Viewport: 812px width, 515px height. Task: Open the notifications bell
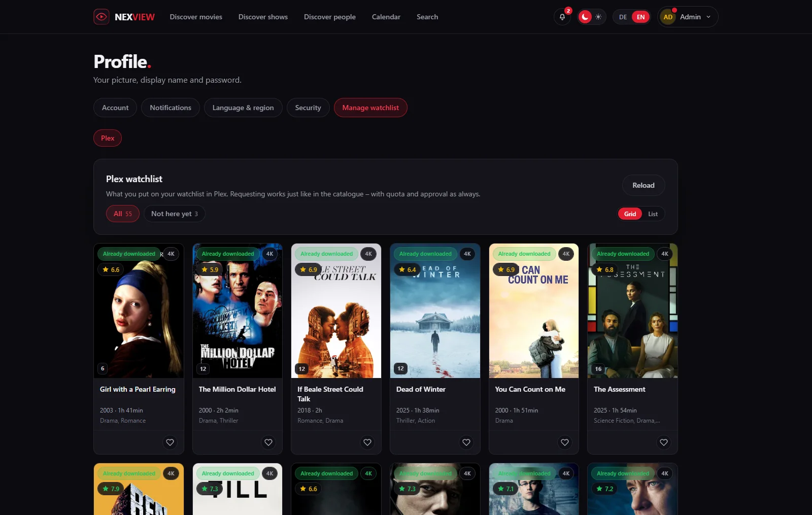click(x=562, y=17)
